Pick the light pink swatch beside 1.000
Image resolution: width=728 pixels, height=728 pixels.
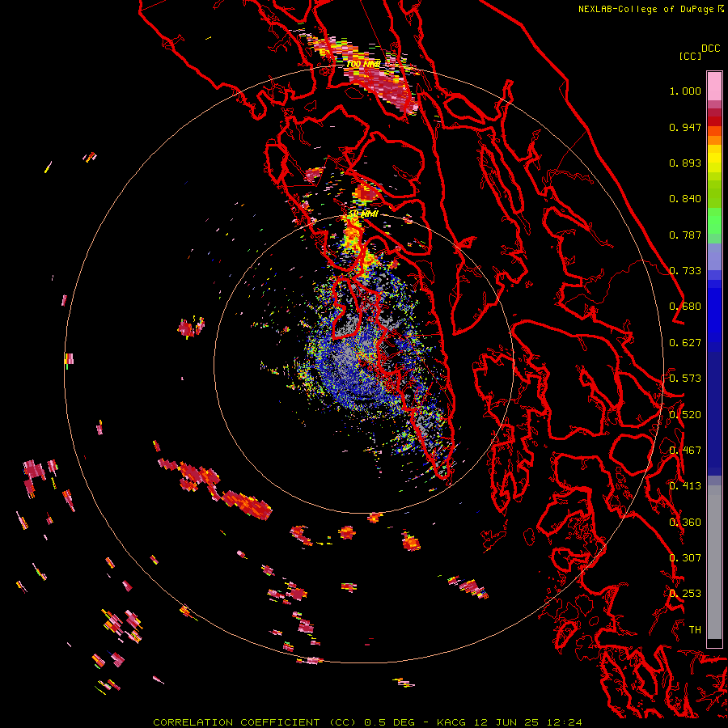(714, 87)
